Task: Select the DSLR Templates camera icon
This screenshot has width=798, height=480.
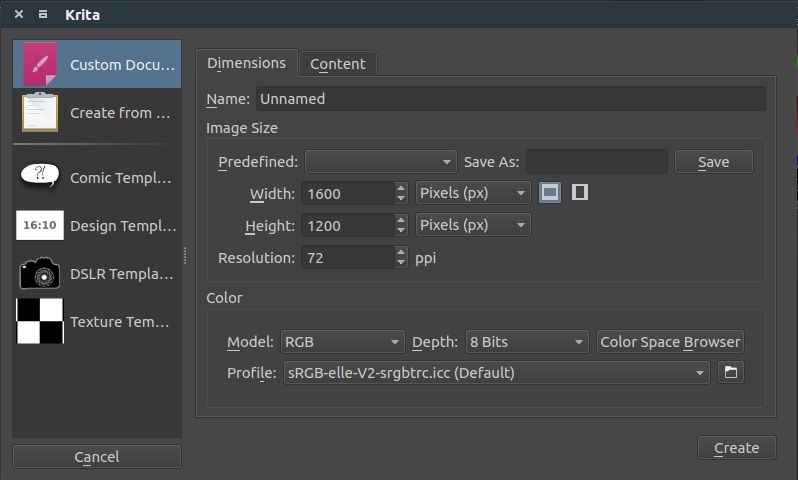Action: [40, 273]
